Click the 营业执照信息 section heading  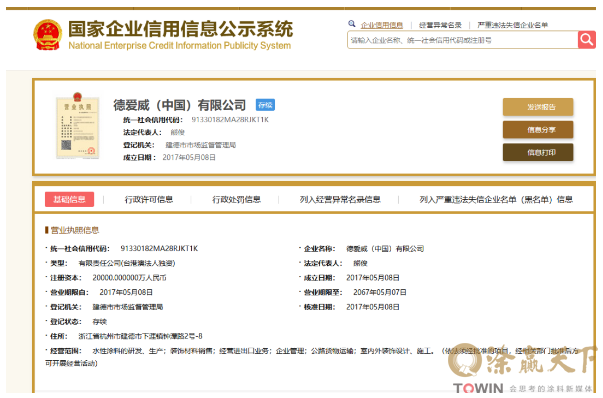75,230
